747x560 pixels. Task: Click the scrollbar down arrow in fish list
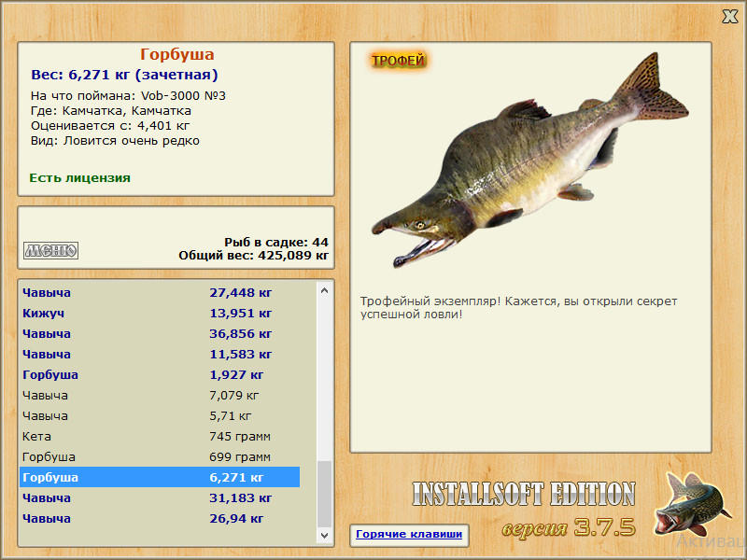point(324,535)
